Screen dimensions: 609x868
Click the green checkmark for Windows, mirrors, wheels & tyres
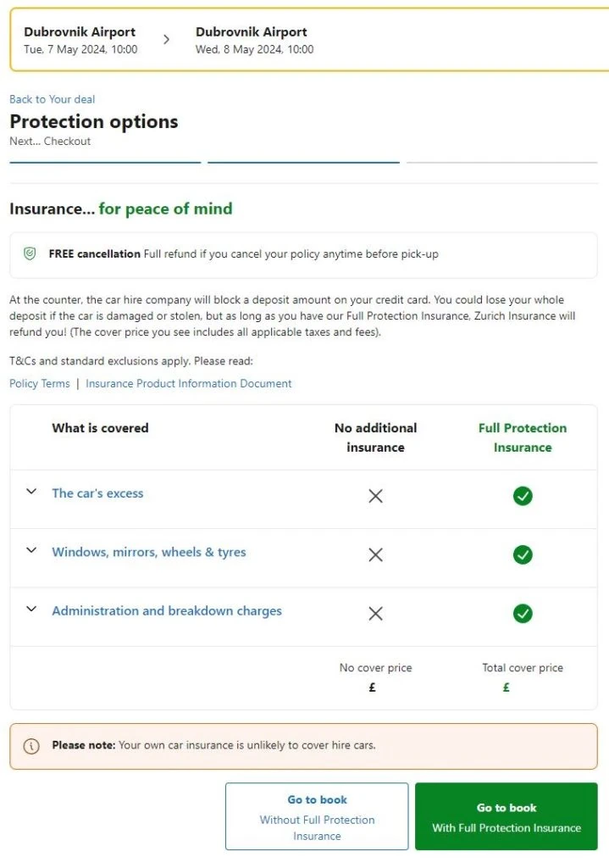(523, 554)
